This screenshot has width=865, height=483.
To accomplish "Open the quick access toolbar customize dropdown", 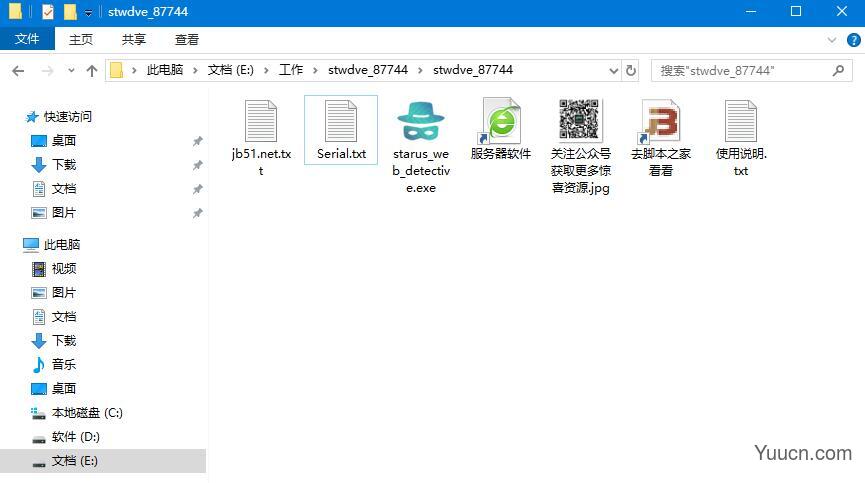I will [88, 12].
